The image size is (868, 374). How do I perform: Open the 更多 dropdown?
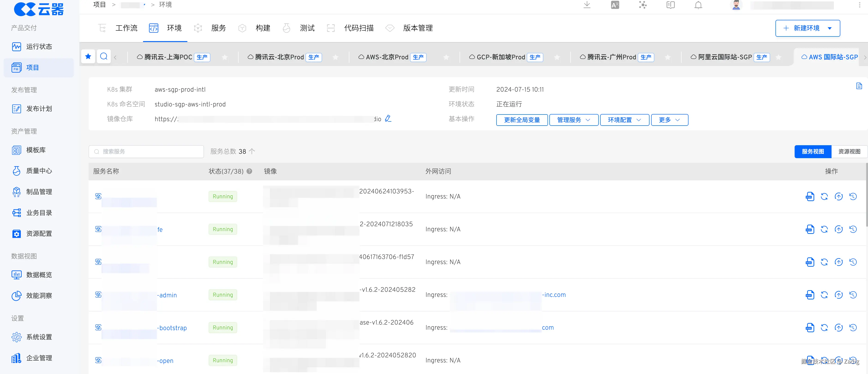coord(670,120)
